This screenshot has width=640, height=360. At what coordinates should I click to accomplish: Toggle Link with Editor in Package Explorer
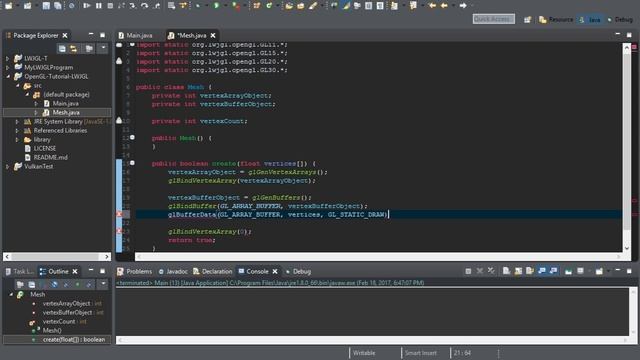[73, 49]
